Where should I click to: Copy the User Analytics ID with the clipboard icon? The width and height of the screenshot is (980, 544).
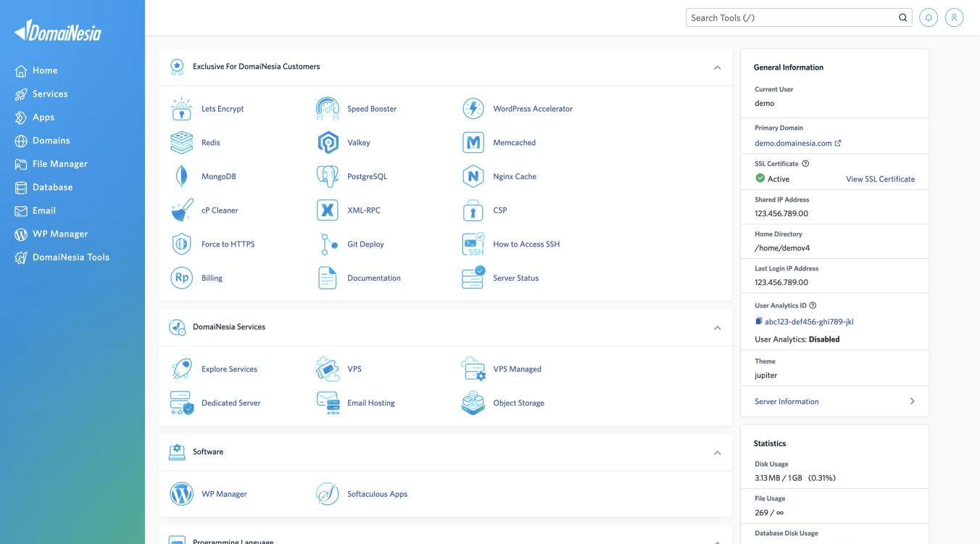point(759,321)
